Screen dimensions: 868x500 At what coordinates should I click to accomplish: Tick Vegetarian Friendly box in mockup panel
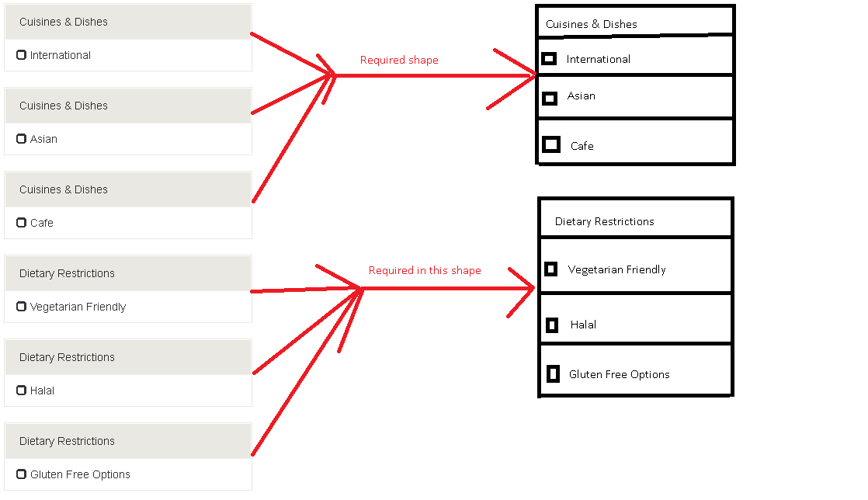[550, 269]
